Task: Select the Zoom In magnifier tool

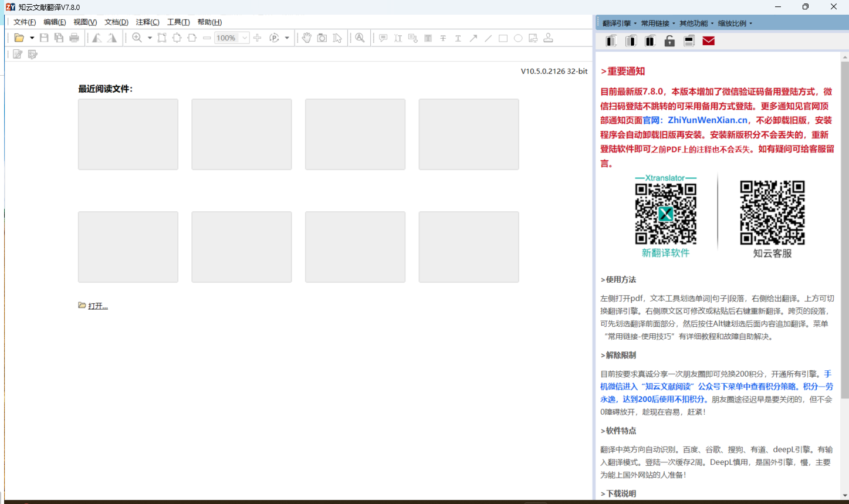Action: point(137,38)
